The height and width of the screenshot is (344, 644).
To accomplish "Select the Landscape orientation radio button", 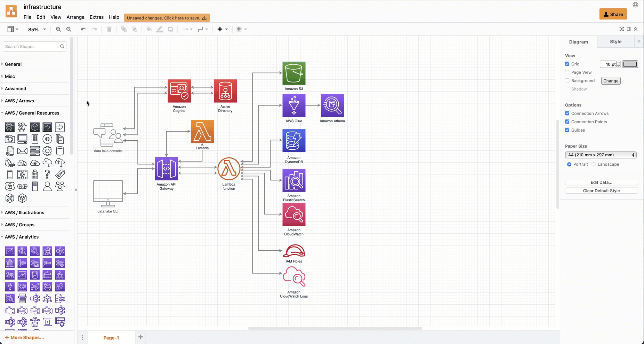I will [x=594, y=164].
